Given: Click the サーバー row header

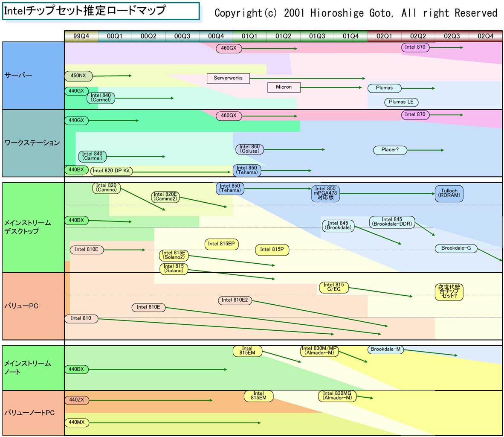Looking at the screenshot, I should click(33, 76).
